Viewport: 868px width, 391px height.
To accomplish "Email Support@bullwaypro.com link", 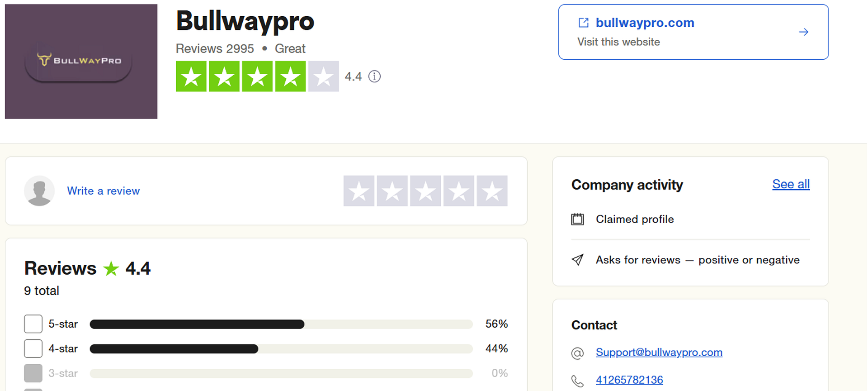I will [x=659, y=352].
